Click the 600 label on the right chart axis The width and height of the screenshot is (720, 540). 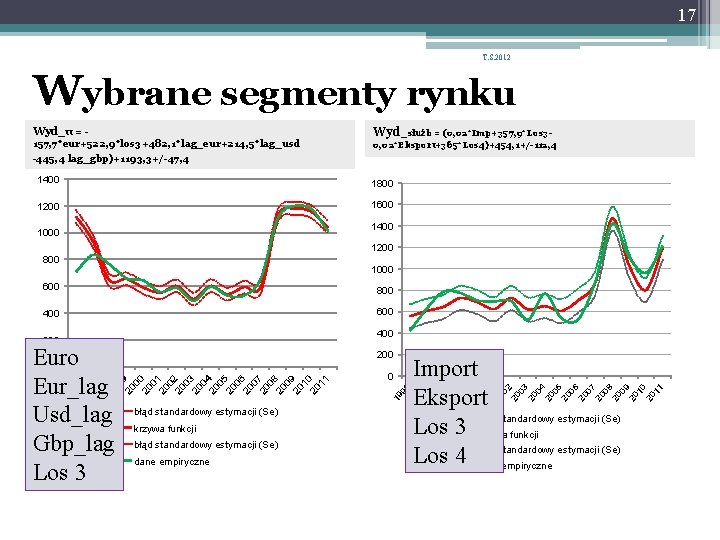pyautogui.click(x=385, y=312)
